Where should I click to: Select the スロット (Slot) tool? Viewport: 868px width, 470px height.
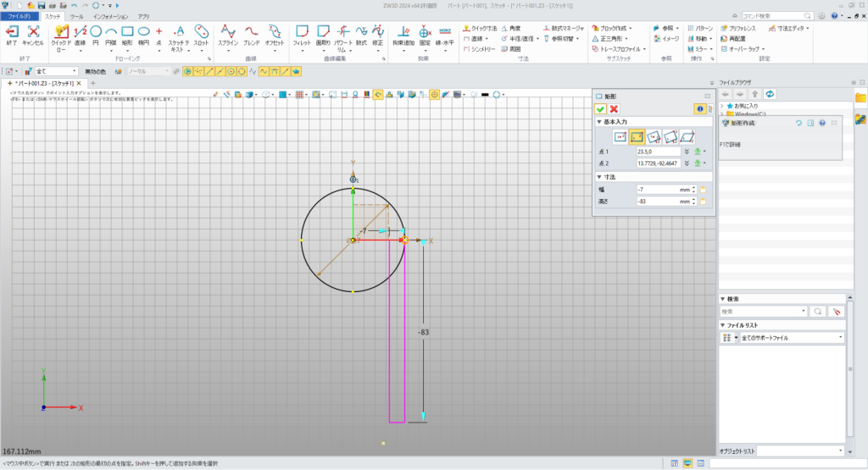pyautogui.click(x=202, y=33)
